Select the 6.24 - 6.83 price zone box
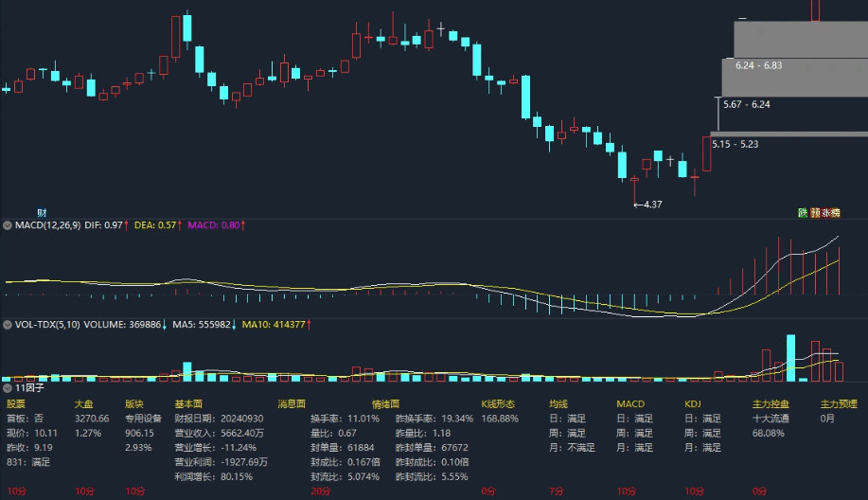The image size is (868, 500). [x=795, y=78]
